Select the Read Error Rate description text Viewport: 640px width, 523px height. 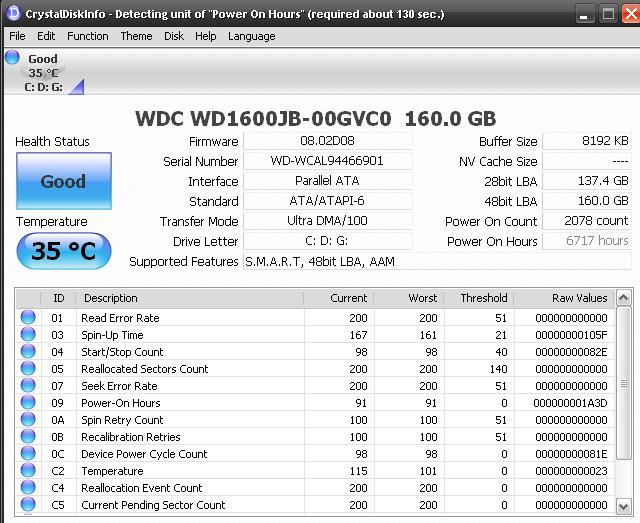(120, 318)
